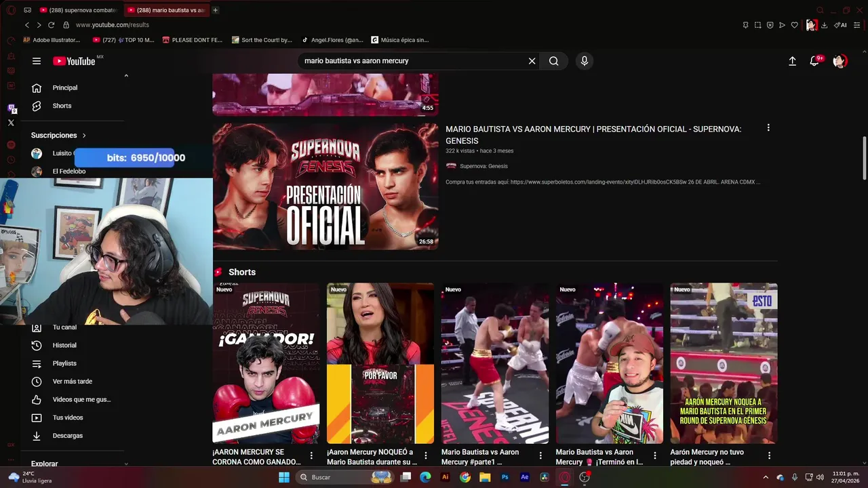Open more options for the Presentación Oficial video
This screenshot has height=488, width=868.
coord(768,127)
